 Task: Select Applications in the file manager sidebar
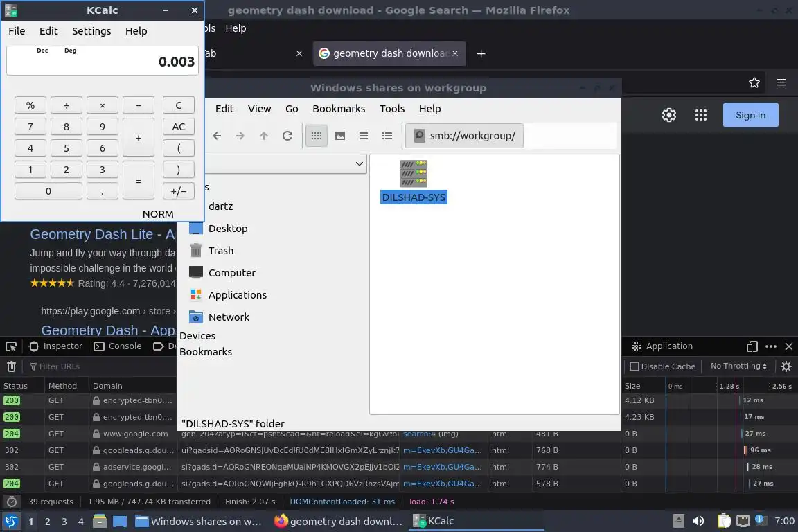click(237, 295)
